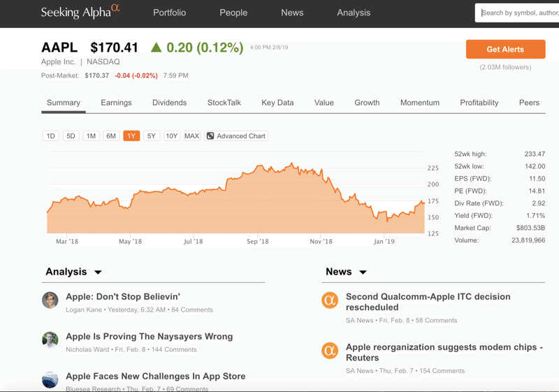Click SA News icon beside Qualcomm-Apple story
The width and height of the screenshot is (559, 392).
pos(330,300)
